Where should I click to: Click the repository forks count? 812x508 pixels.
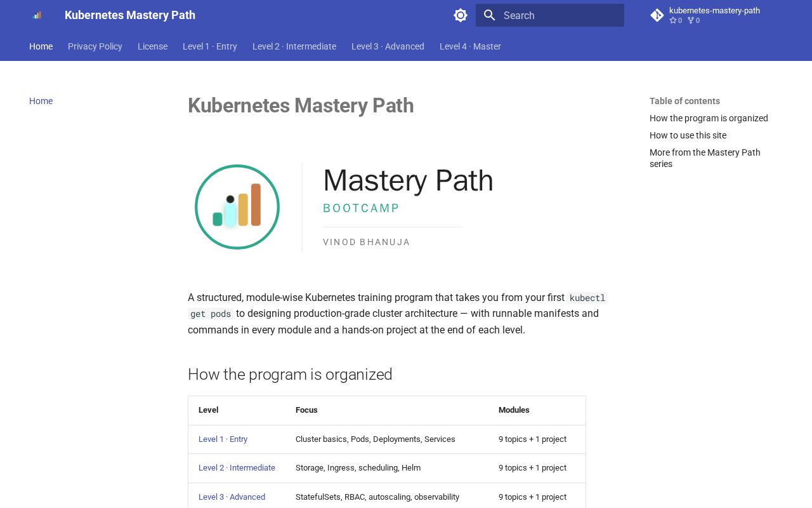click(693, 20)
